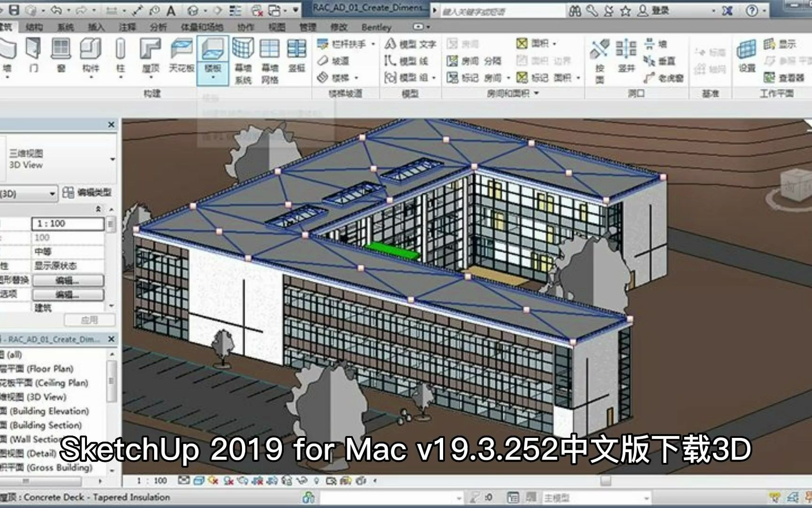Select the Shaft (竖井) opening tool
Image resolution: width=812 pixels, height=508 pixels.
(x=626, y=56)
